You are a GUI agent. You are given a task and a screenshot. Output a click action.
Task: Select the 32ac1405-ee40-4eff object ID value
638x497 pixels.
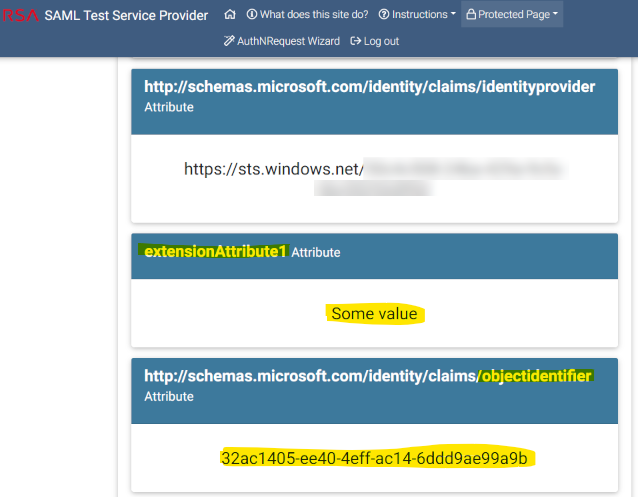click(x=374, y=458)
